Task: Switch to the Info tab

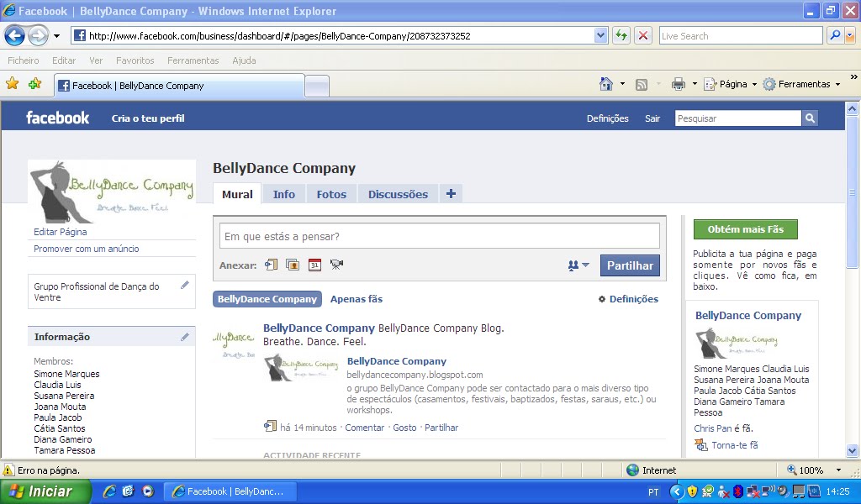Action: 284,194
